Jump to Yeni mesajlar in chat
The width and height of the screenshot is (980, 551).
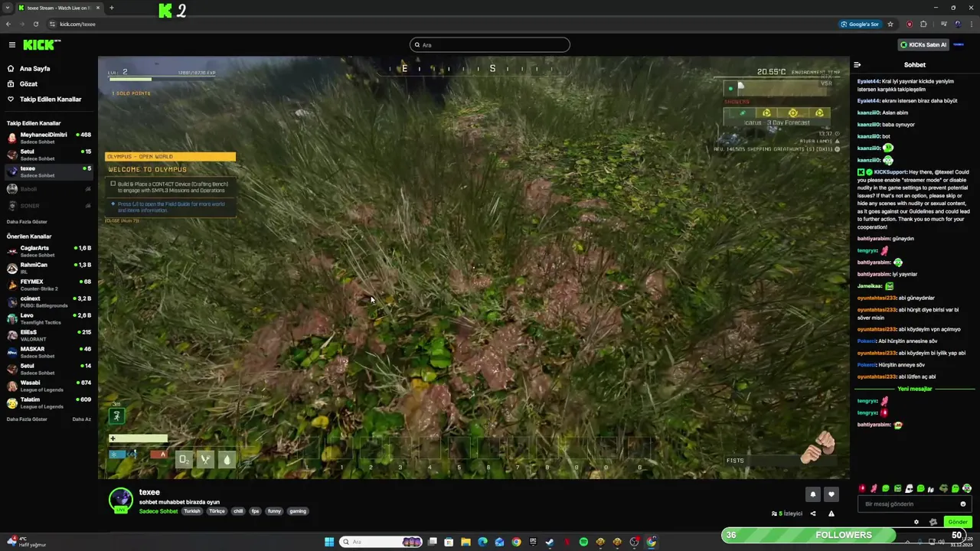[x=915, y=389]
